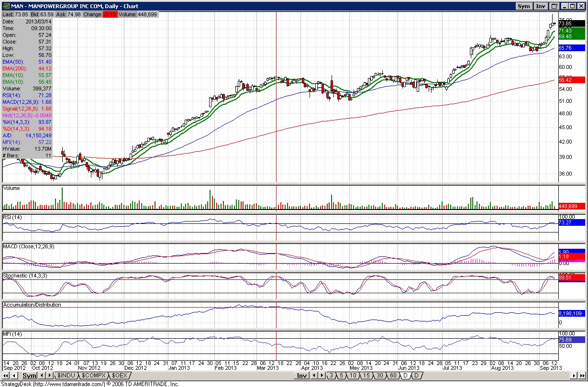Click the Inv button on the bottom bar
This screenshot has height=387, width=588.
pyautogui.click(x=302, y=376)
